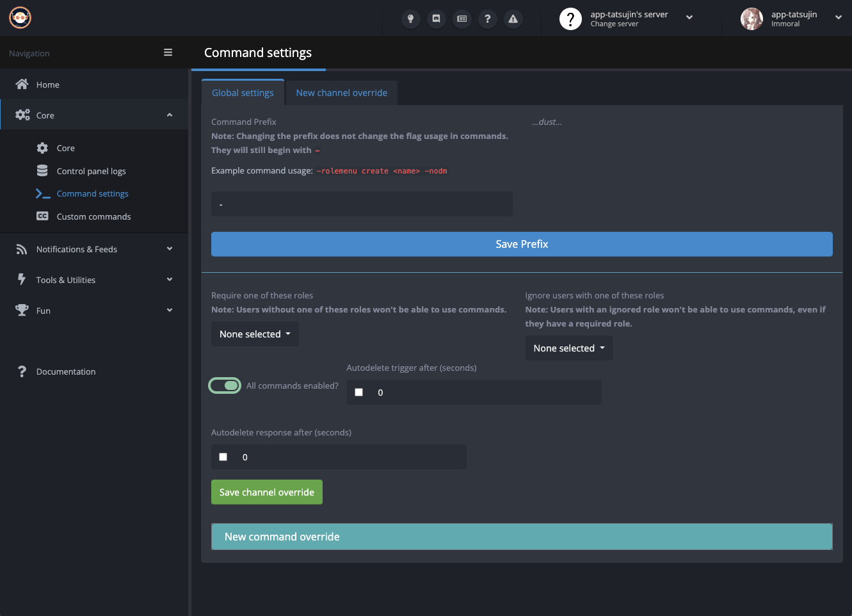Click the question mark help icon
The width and height of the screenshot is (852, 616).
click(x=487, y=19)
